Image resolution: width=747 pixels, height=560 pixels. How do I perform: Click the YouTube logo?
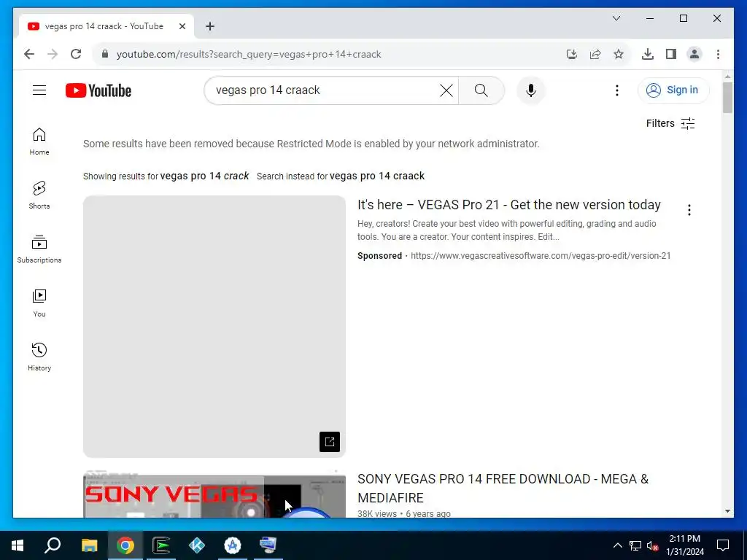tap(98, 90)
